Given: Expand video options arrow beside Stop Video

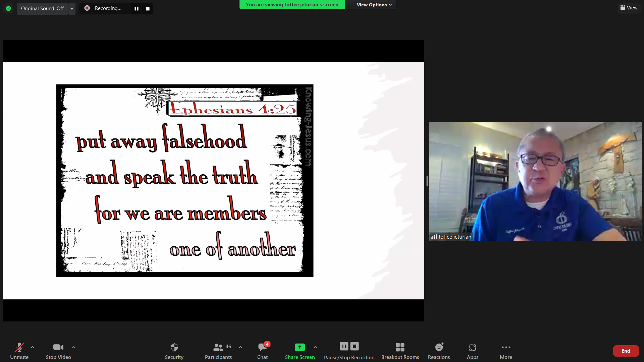Looking at the screenshot, I should click(74, 347).
